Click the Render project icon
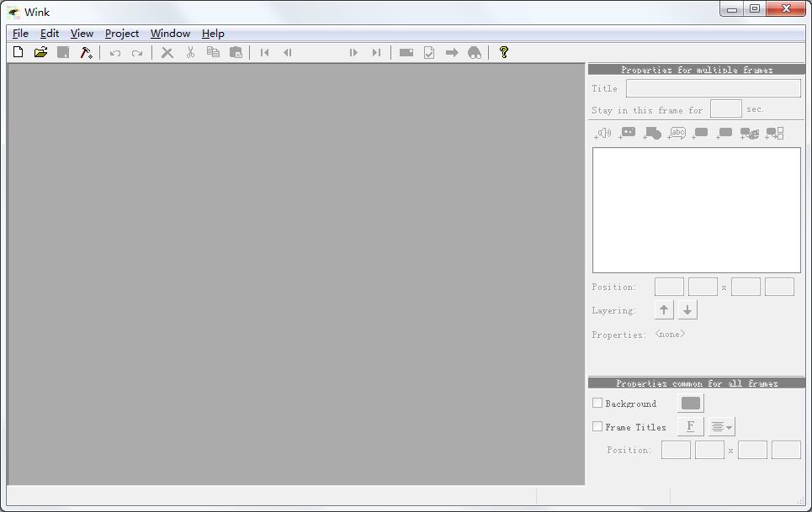The height and width of the screenshot is (512, 812). 86,52
